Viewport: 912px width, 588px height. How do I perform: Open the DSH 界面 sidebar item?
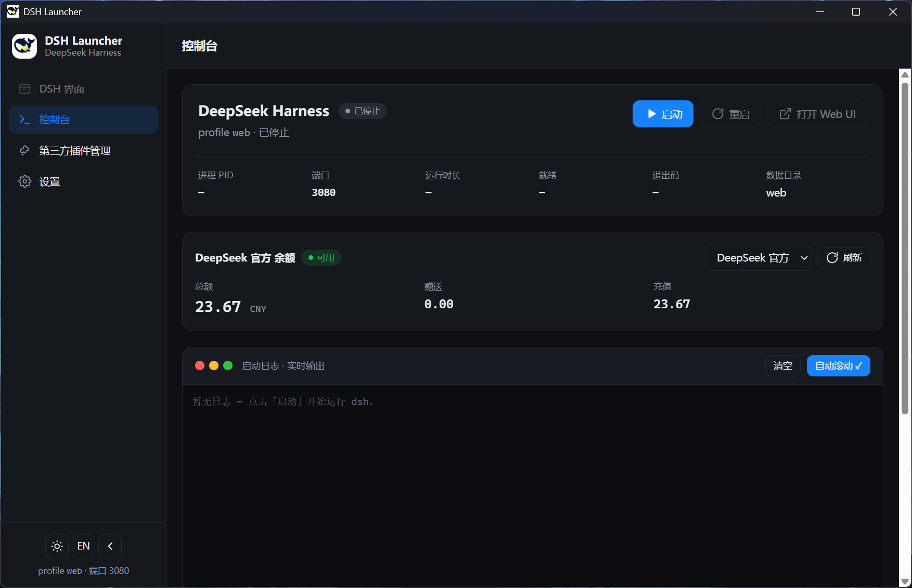[x=83, y=89]
